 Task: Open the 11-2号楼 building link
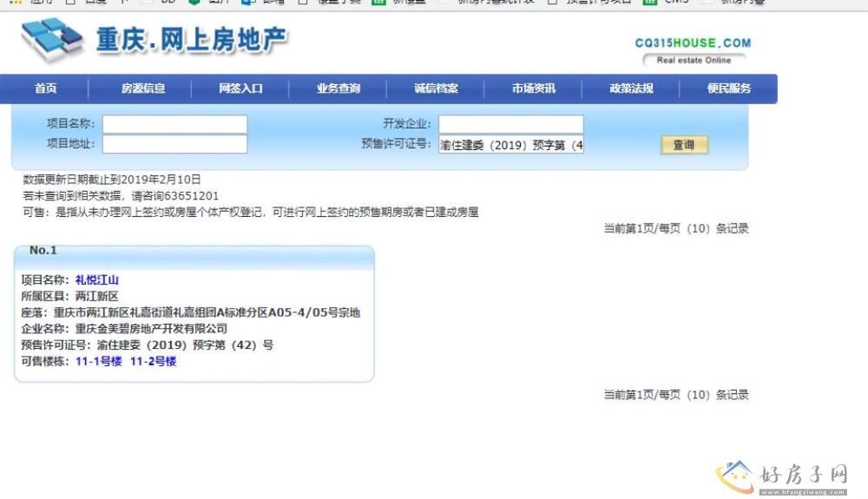(154, 361)
